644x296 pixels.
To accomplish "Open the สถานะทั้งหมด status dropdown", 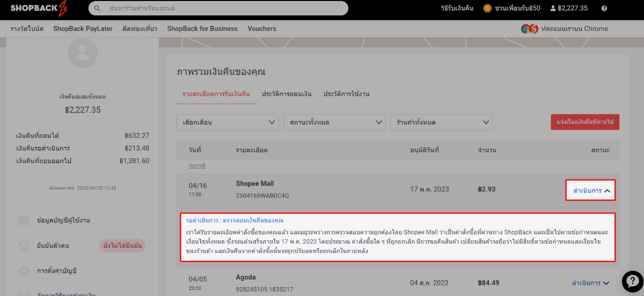I will [x=335, y=122].
